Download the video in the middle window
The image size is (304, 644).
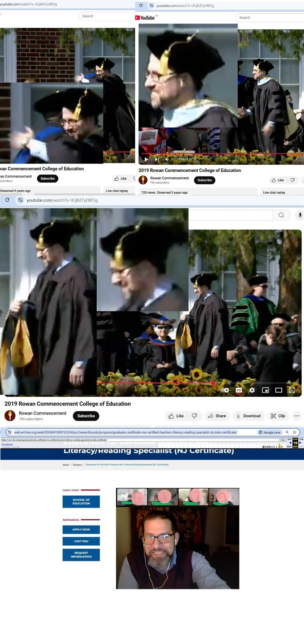pyautogui.click(x=248, y=416)
